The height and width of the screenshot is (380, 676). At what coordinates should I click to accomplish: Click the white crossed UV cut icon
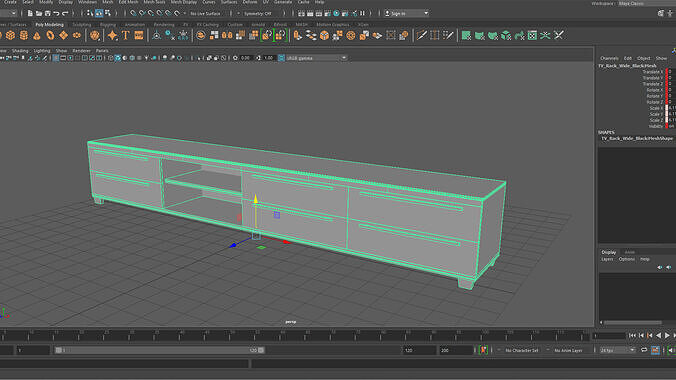pos(559,35)
